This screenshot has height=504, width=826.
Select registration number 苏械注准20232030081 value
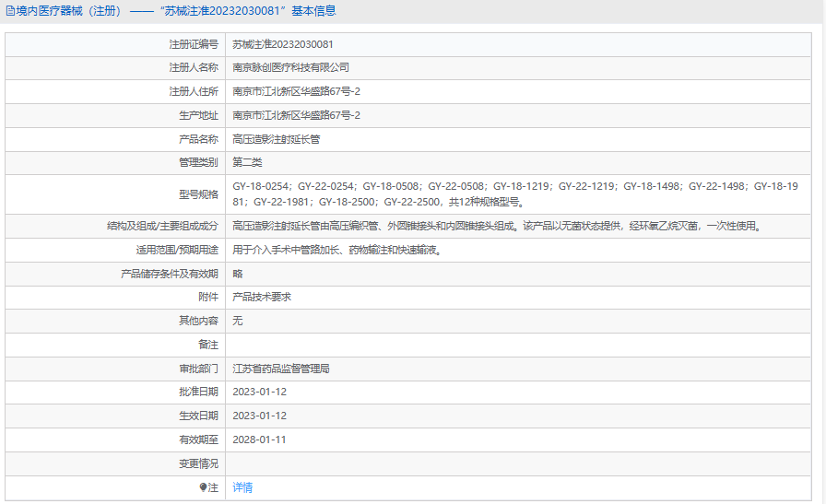(x=283, y=45)
